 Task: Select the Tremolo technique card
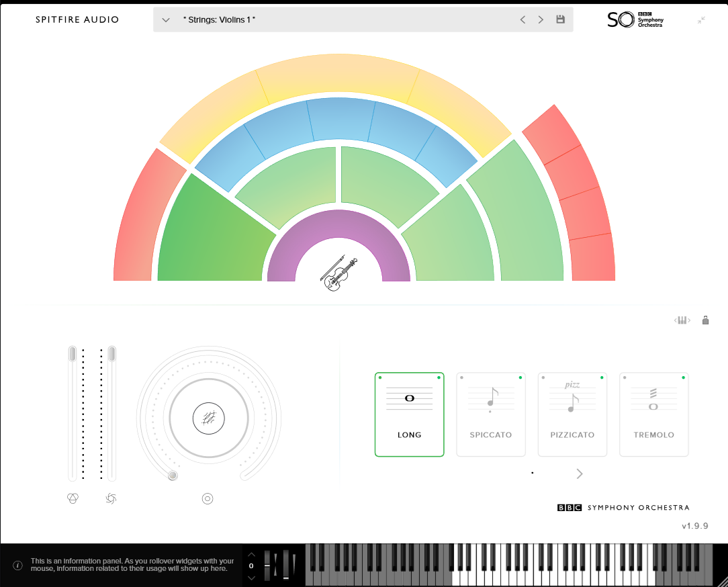tap(653, 414)
